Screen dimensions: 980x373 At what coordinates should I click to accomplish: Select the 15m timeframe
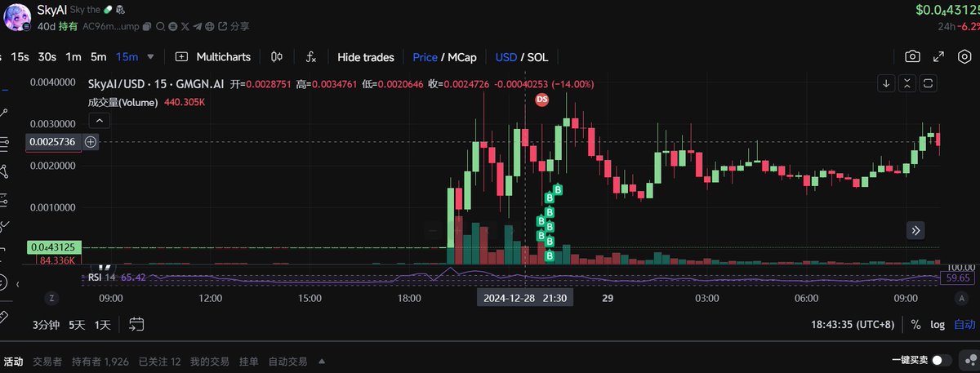[127, 57]
